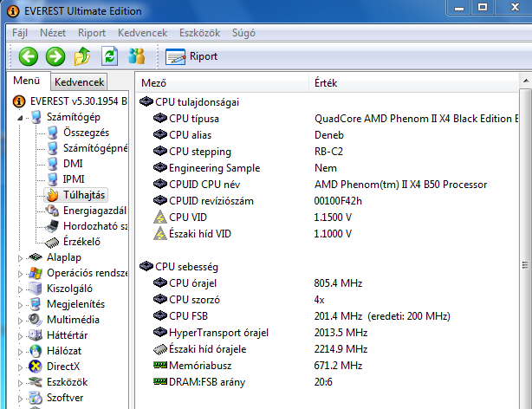This screenshot has height=409, width=532.
Task: Open the Súgó menu
Action: [x=243, y=33]
